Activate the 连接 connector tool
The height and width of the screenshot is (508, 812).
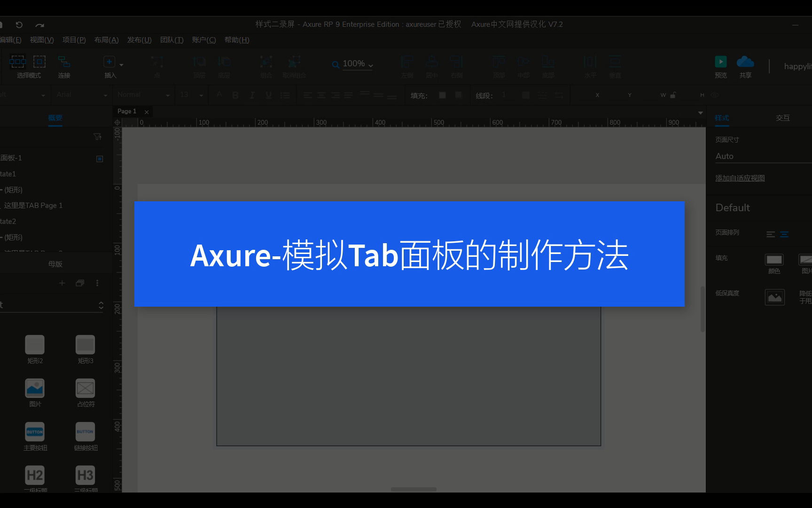click(64, 61)
